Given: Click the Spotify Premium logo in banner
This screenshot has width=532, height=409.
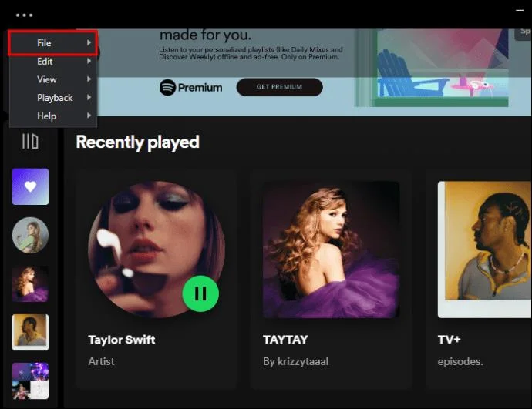Looking at the screenshot, I should (190, 88).
